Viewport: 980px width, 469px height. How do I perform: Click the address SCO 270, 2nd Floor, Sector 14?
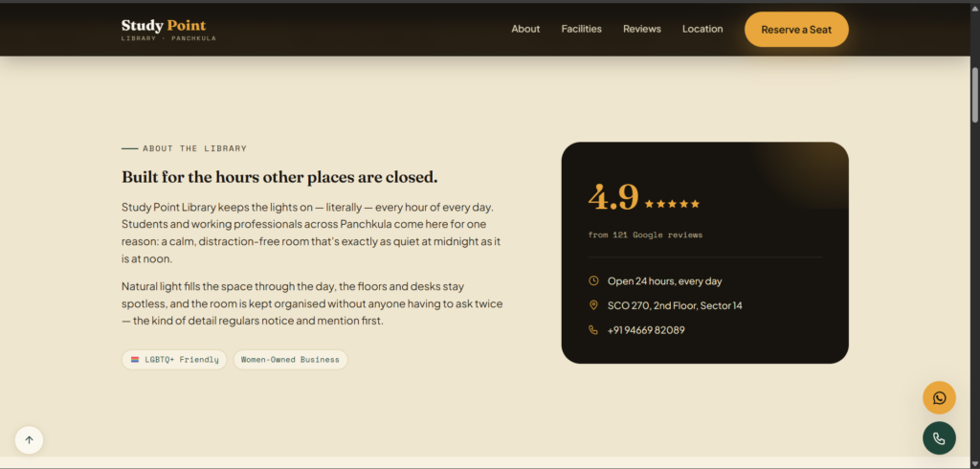pyautogui.click(x=675, y=305)
